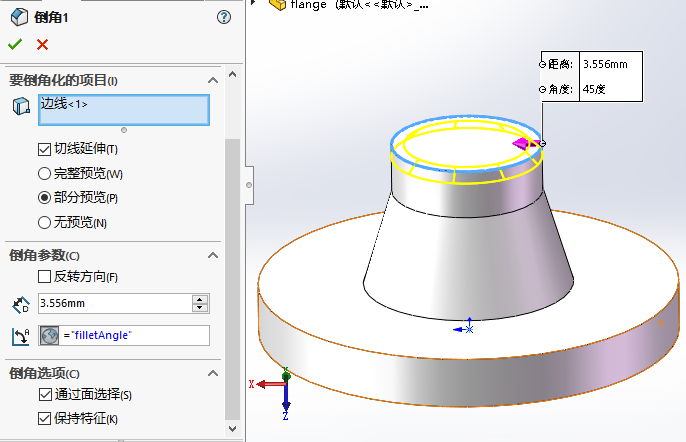The image size is (686, 442).
Task: Uncheck the 切线延伸 checkbox
Action: click(x=44, y=149)
